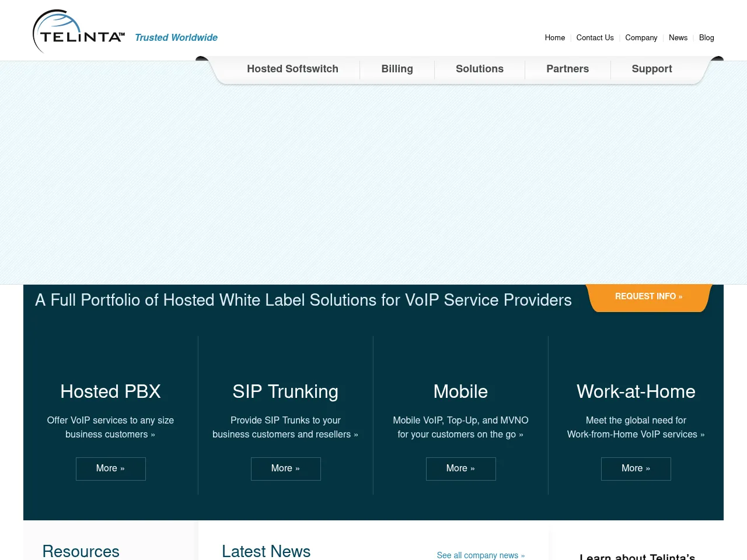The width and height of the screenshot is (747, 560).
Task: Click More under Hosted PBX
Action: (x=110, y=468)
